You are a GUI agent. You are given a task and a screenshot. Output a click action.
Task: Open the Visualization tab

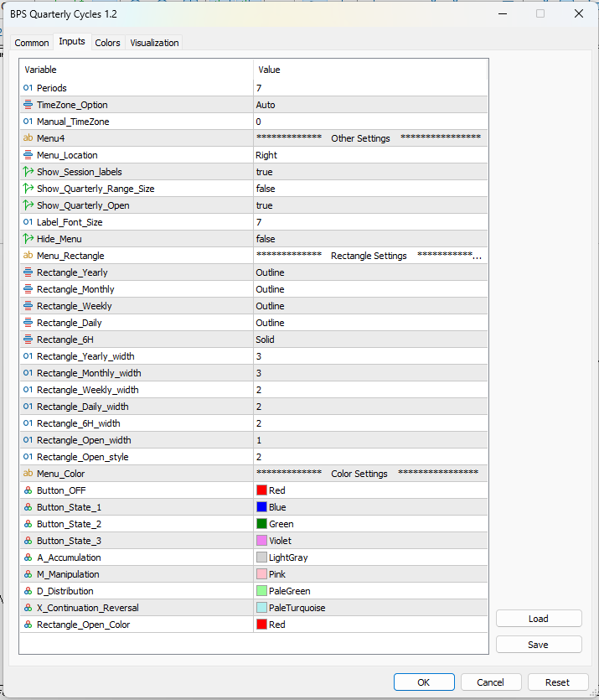pyautogui.click(x=154, y=43)
